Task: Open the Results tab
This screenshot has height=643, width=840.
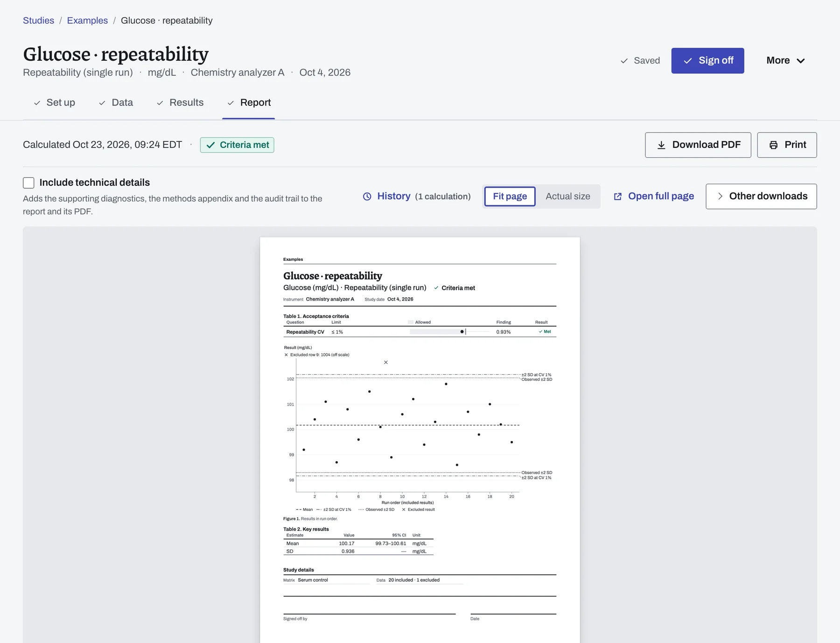Action: click(180, 103)
